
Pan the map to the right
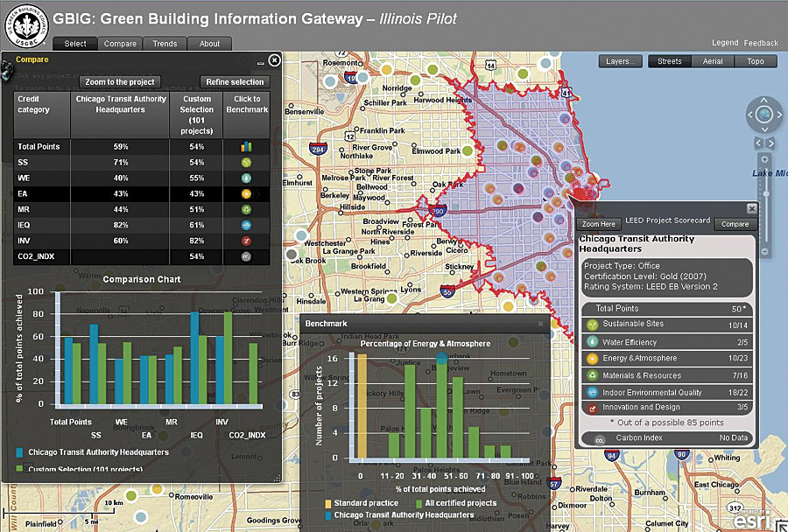pyautogui.click(x=779, y=115)
